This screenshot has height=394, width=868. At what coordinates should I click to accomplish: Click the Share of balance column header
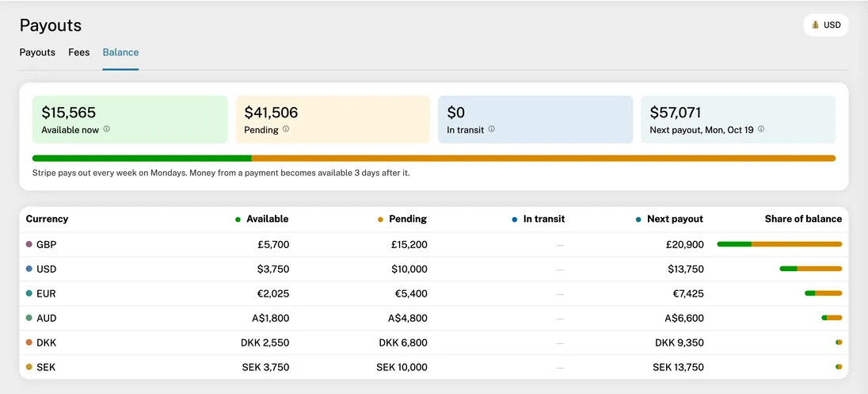(803, 219)
